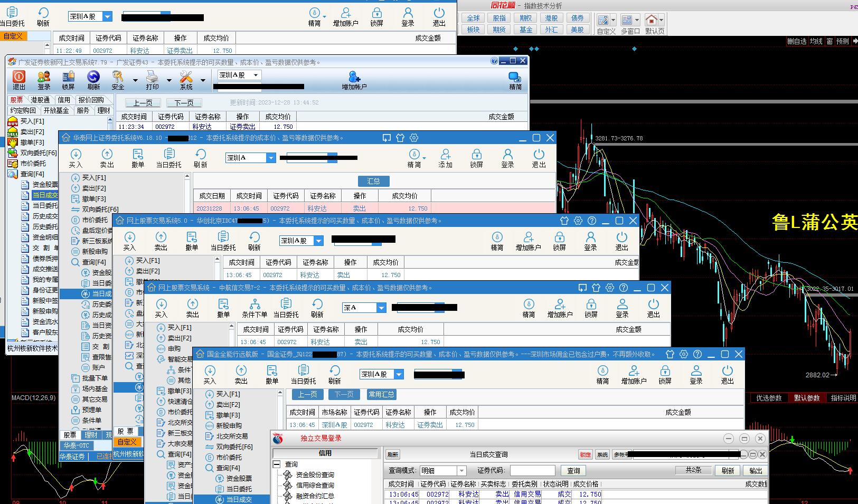
Task: Click 查询 button beside 证券代码 field
Action: [x=573, y=470]
